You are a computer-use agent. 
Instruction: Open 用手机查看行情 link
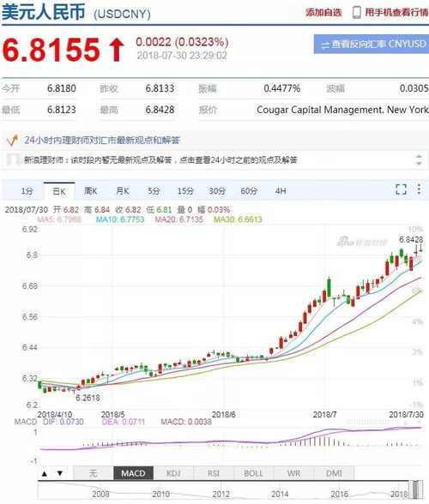point(396,13)
